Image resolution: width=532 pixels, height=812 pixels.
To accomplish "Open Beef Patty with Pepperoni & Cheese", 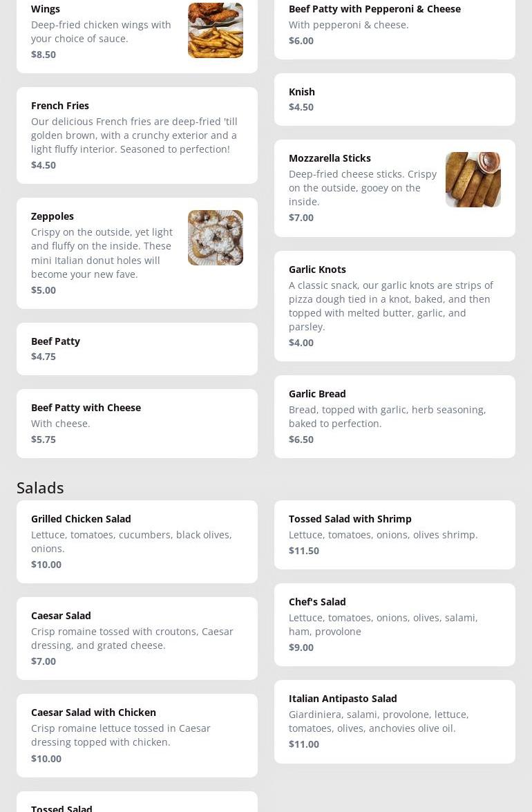I will click(374, 9).
